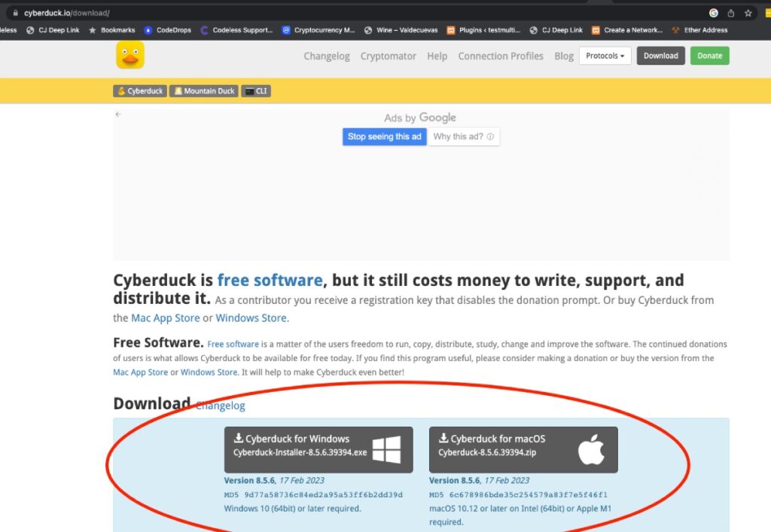Click the share icon in address bar
The image size is (771, 532).
coord(730,14)
